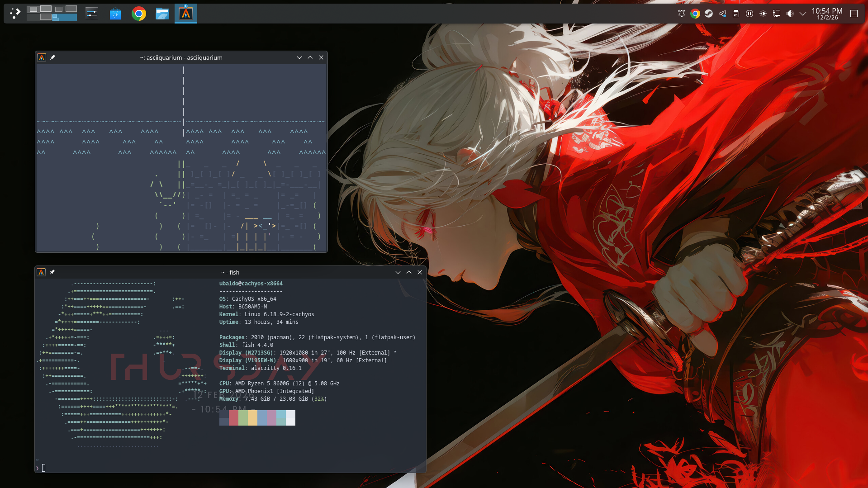Switch to Alacritty in the task manager
Viewport: 868px width, 488px height.
tap(186, 14)
